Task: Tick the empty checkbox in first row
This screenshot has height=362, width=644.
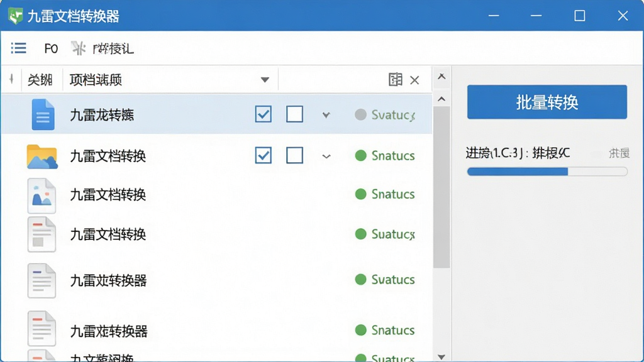Action: (294, 114)
